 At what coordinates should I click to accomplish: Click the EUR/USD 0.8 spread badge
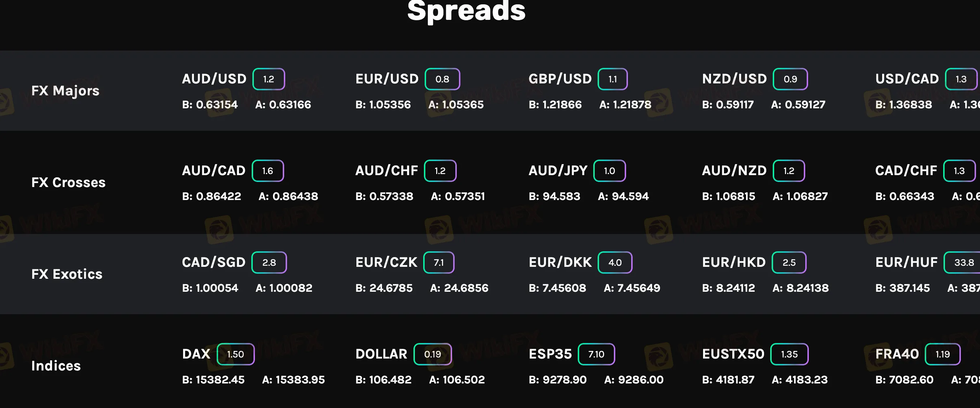pyautogui.click(x=442, y=79)
